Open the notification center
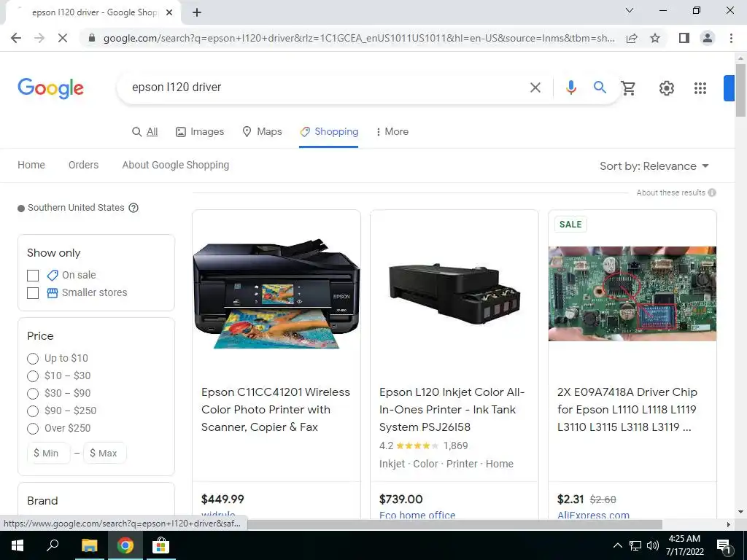This screenshot has width=747, height=560. (724, 545)
